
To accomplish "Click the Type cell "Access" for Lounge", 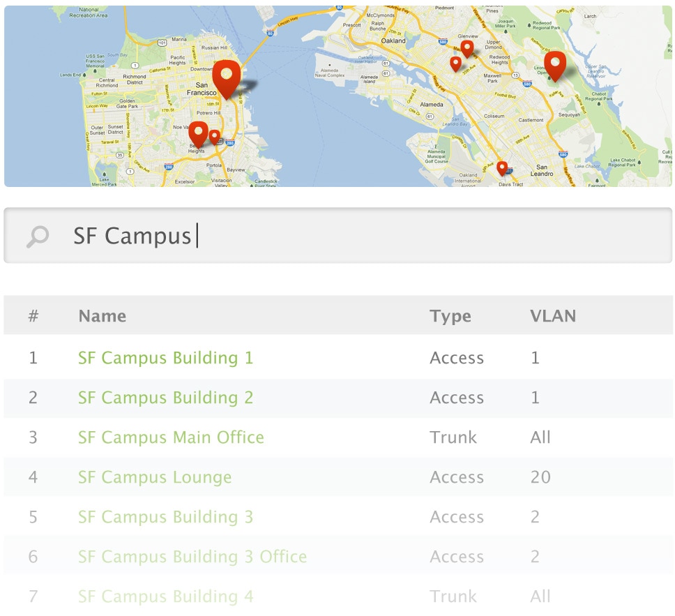I will coord(457,477).
